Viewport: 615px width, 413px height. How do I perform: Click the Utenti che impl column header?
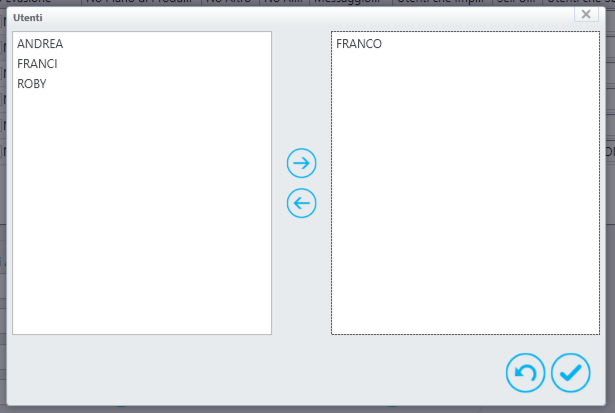point(440,2)
